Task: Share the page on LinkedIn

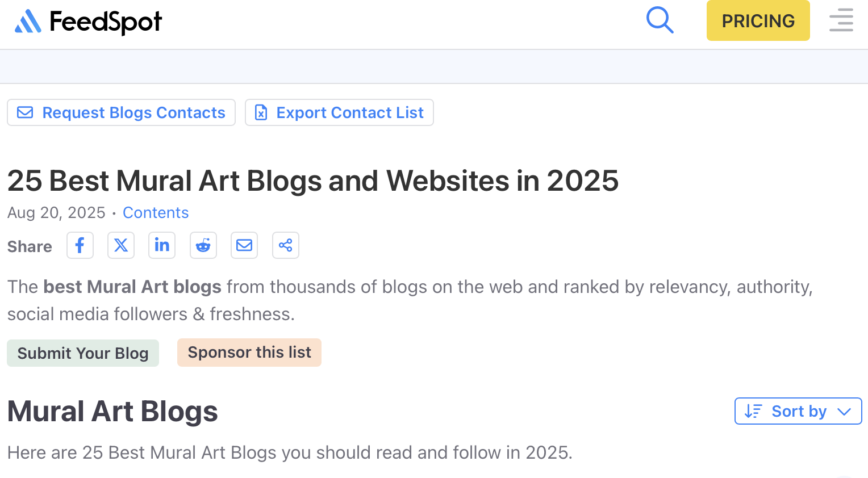Action: pyautogui.click(x=162, y=245)
